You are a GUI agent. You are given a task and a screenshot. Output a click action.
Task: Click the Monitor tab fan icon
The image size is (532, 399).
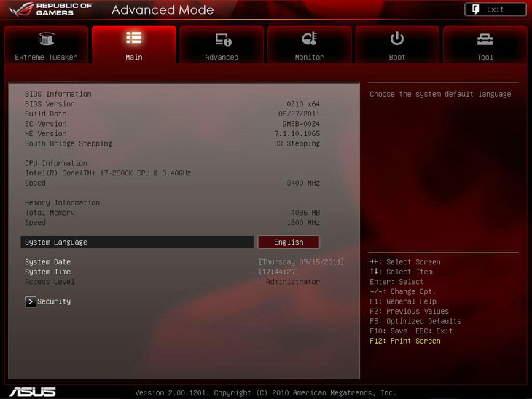click(x=309, y=39)
